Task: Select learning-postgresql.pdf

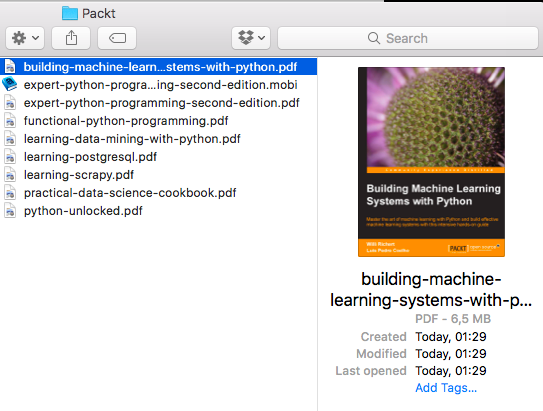Action: click(158, 157)
